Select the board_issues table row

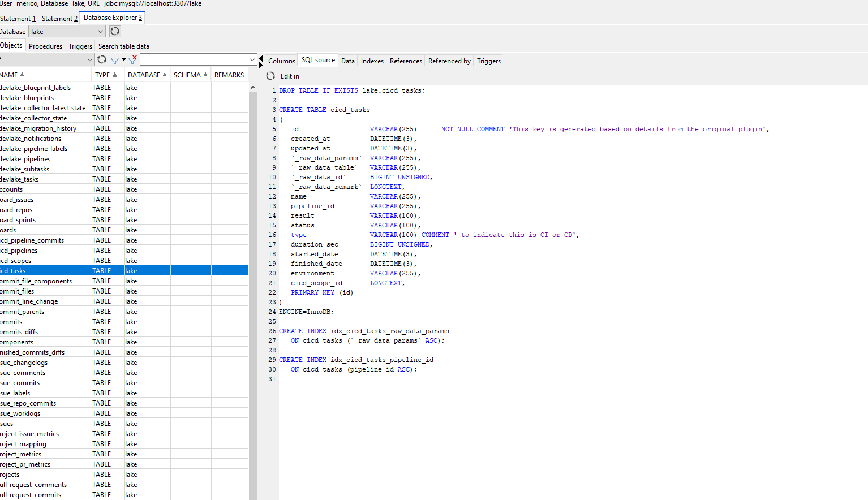click(124, 199)
